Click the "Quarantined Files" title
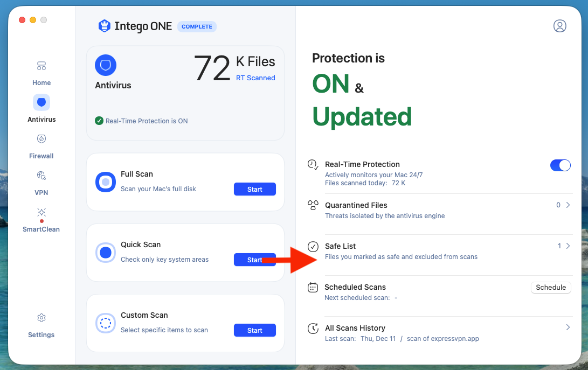588x370 pixels. pos(356,205)
